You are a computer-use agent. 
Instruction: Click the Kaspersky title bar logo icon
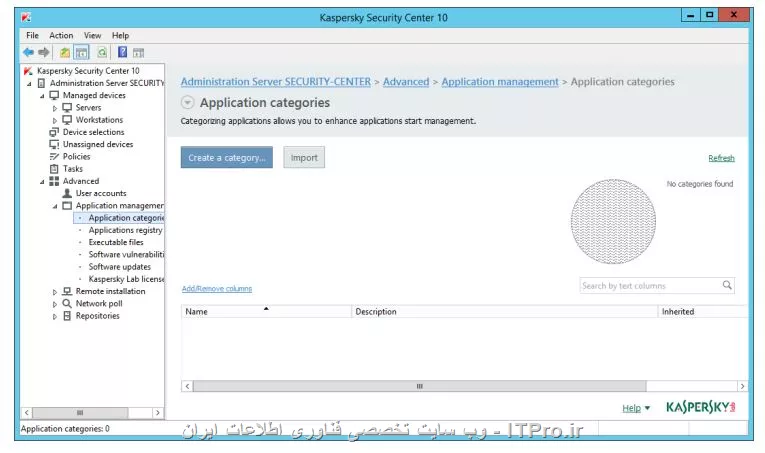(26, 18)
